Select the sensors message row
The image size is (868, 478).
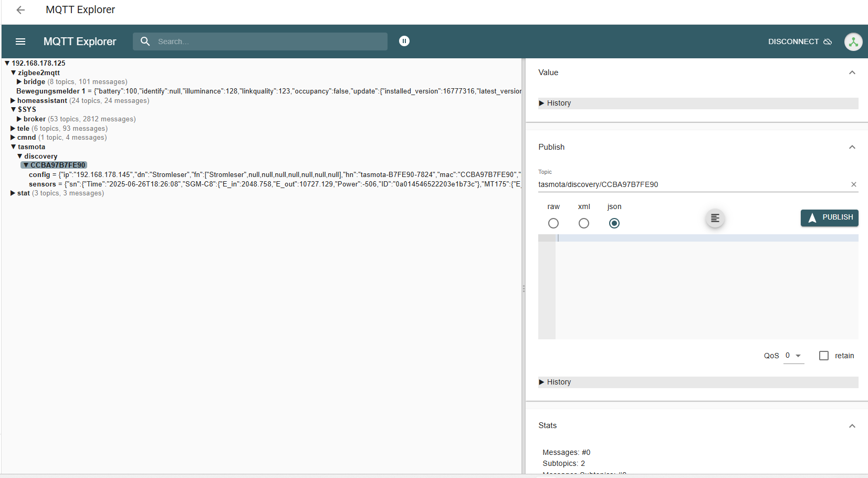point(275,184)
